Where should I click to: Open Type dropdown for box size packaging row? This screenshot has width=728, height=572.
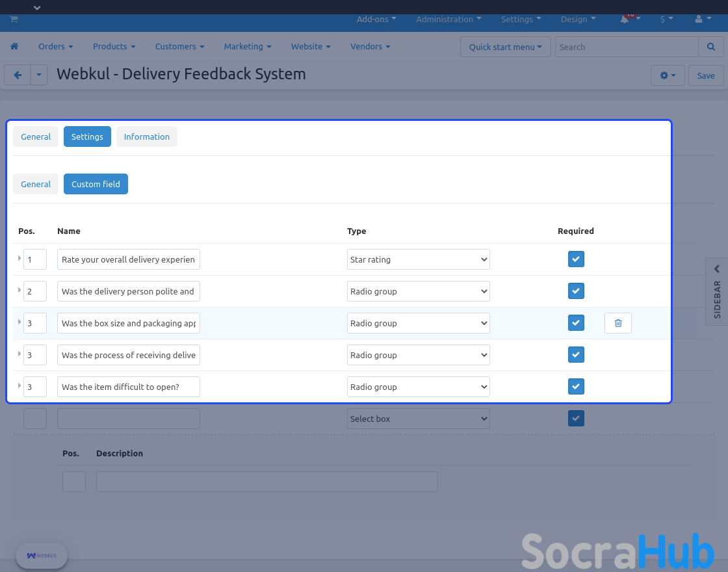[419, 323]
